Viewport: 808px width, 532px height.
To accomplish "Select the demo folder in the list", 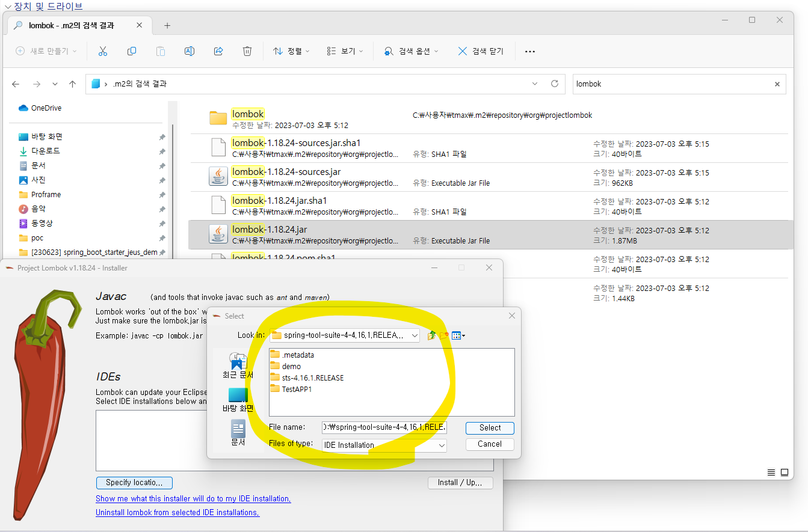I will [285, 366].
